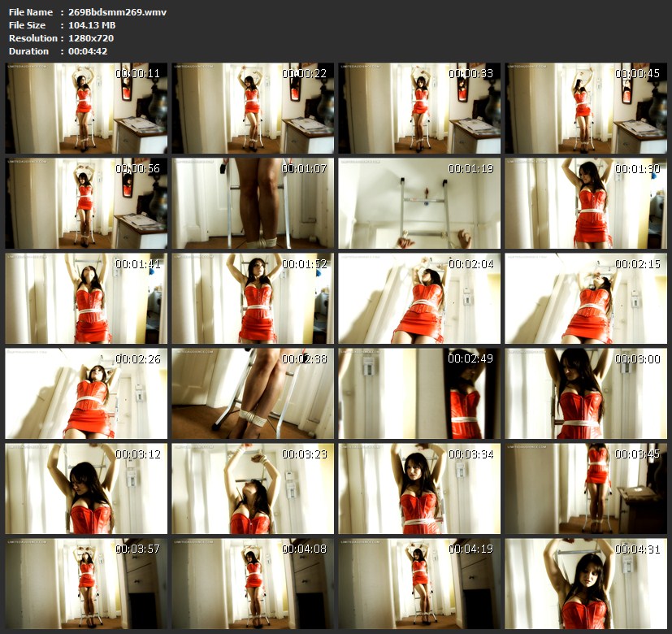Click the frame stamped 00:03:12
The width and height of the screenshot is (672, 634).
86,489
